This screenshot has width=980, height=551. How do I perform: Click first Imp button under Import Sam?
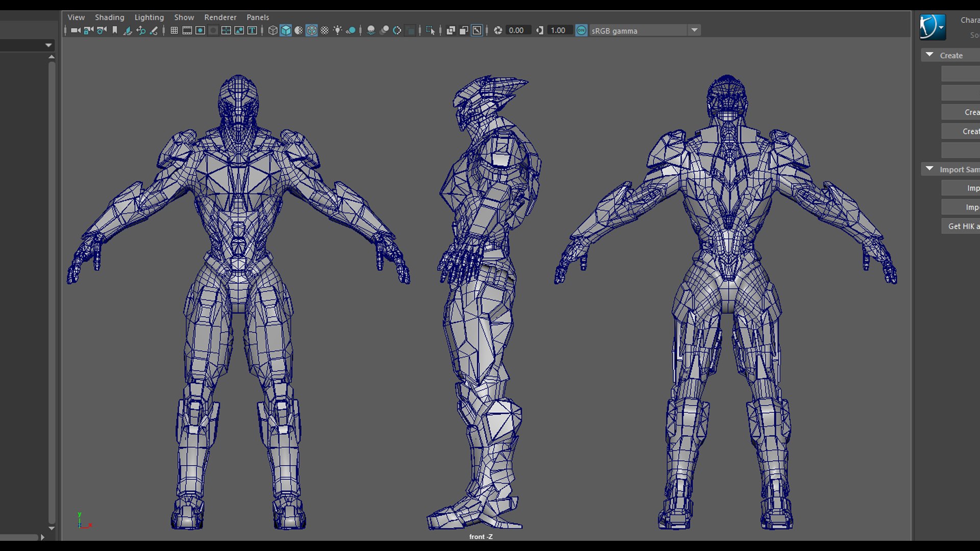961,188
